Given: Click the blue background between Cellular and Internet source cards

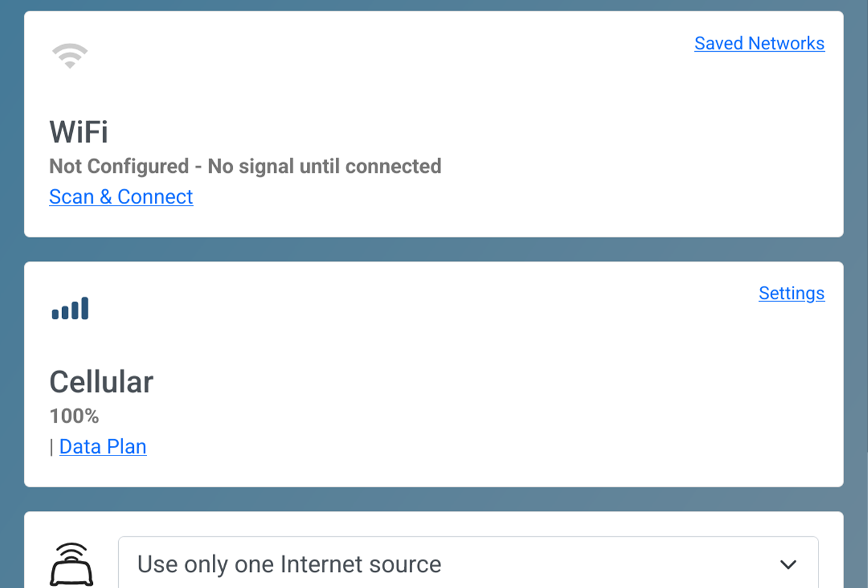Looking at the screenshot, I should pos(434,499).
